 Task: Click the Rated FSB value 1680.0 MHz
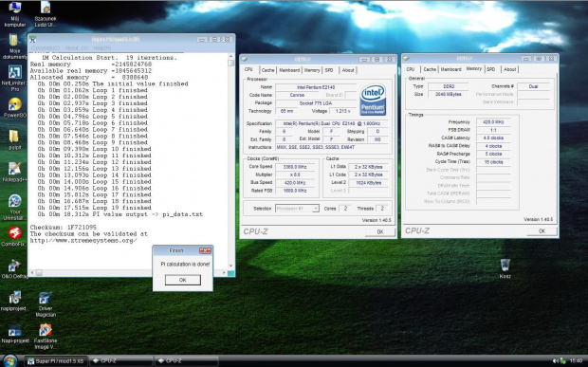coord(296,191)
